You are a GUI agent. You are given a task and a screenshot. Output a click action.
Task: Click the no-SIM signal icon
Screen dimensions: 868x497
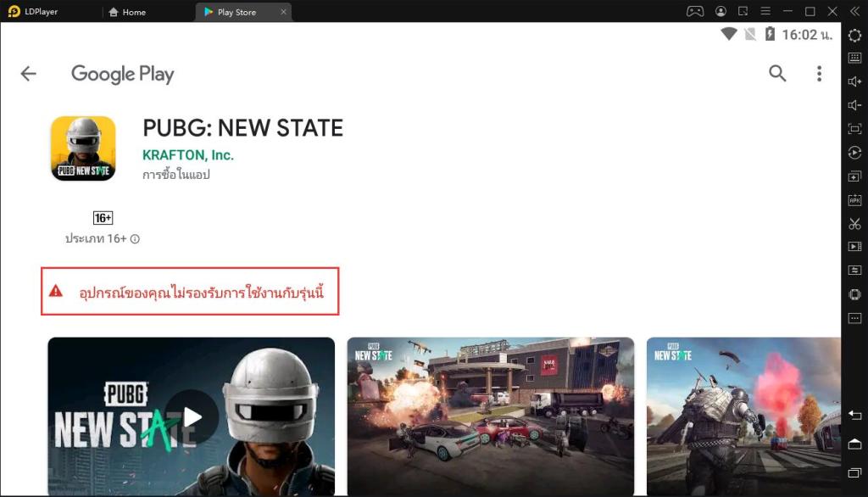point(750,35)
